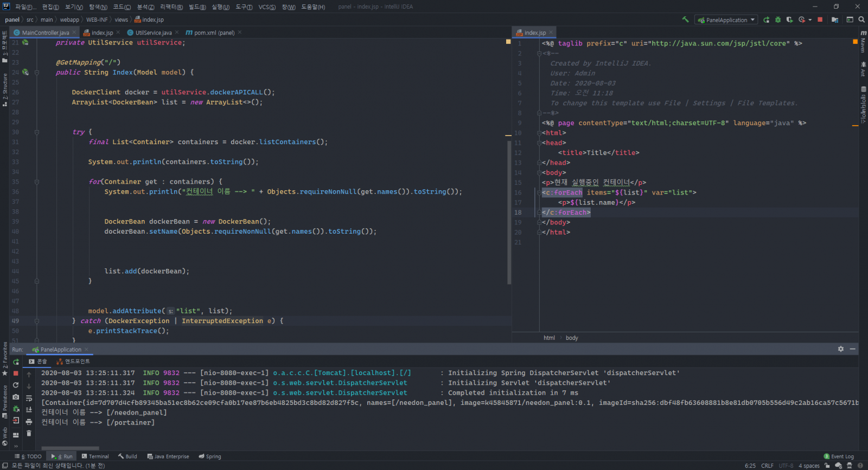Click the camera thread dump icon
Viewport: 868px width, 470px height.
pos(16,397)
